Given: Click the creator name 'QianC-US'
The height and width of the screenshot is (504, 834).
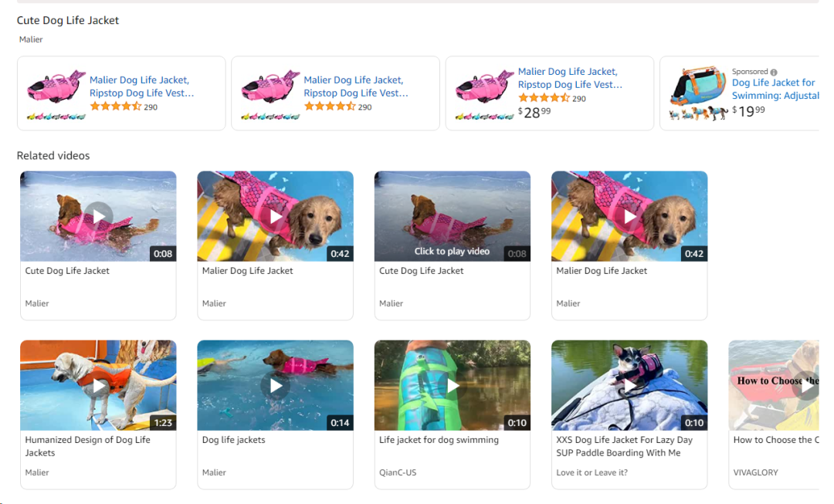Looking at the screenshot, I should click(398, 472).
